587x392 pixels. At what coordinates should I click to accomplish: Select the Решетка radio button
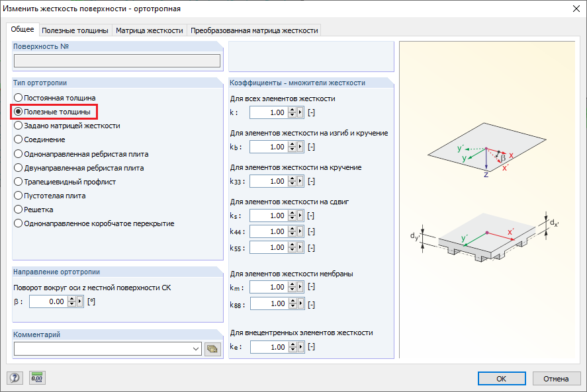point(34,210)
